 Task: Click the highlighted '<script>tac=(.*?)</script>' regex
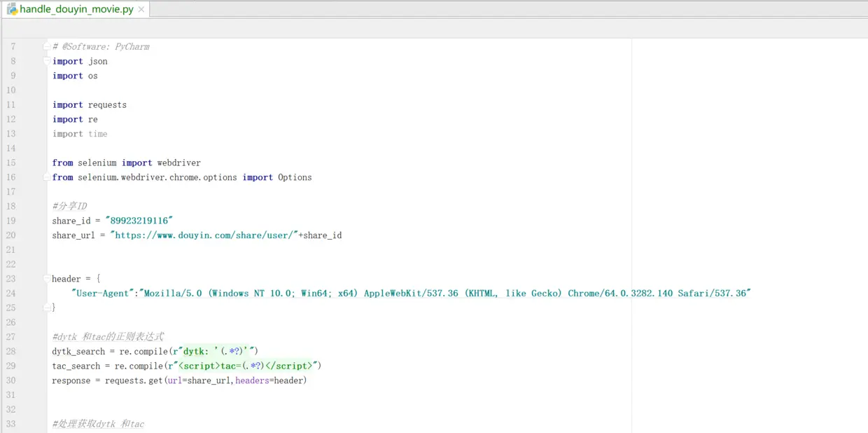[245, 366]
